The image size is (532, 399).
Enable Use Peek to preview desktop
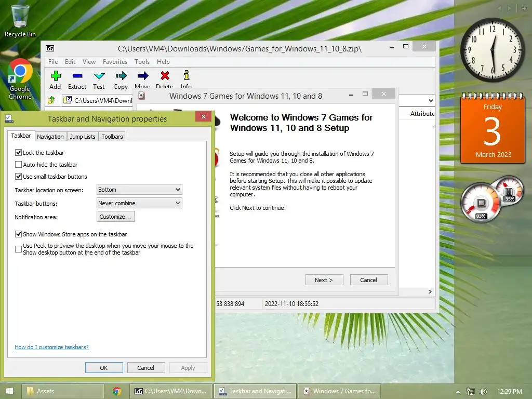[x=18, y=249]
